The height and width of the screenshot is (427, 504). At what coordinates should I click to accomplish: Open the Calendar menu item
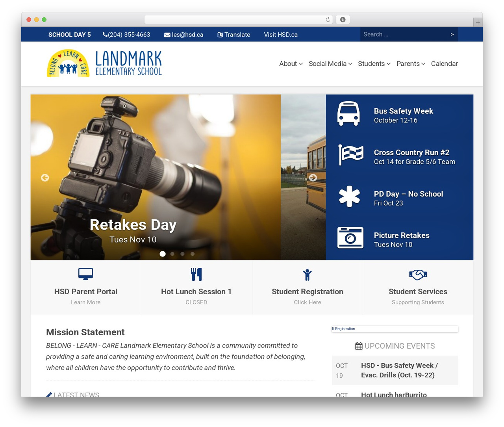(x=444, y=64)
